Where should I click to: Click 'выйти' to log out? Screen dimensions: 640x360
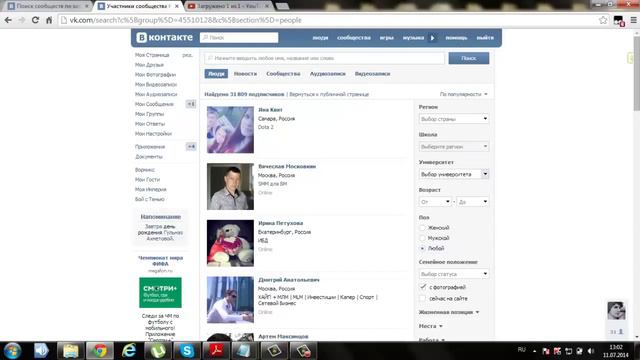pos(485,38)
